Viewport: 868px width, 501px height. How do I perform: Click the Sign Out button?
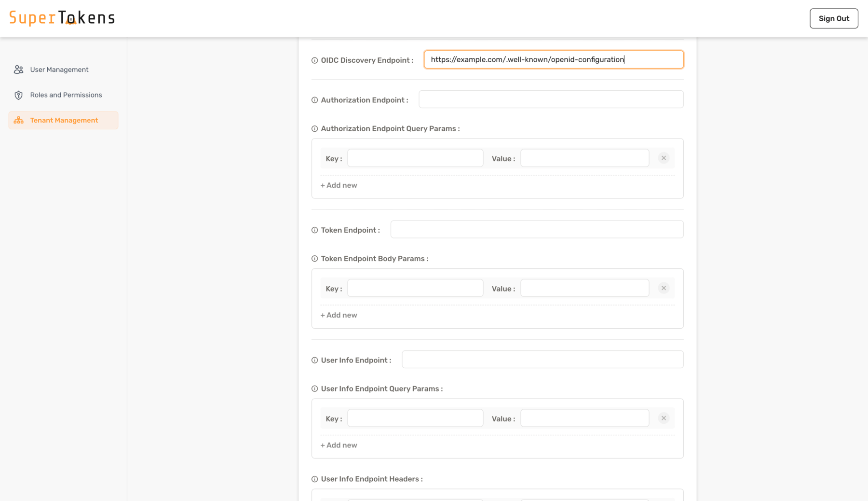834,18
